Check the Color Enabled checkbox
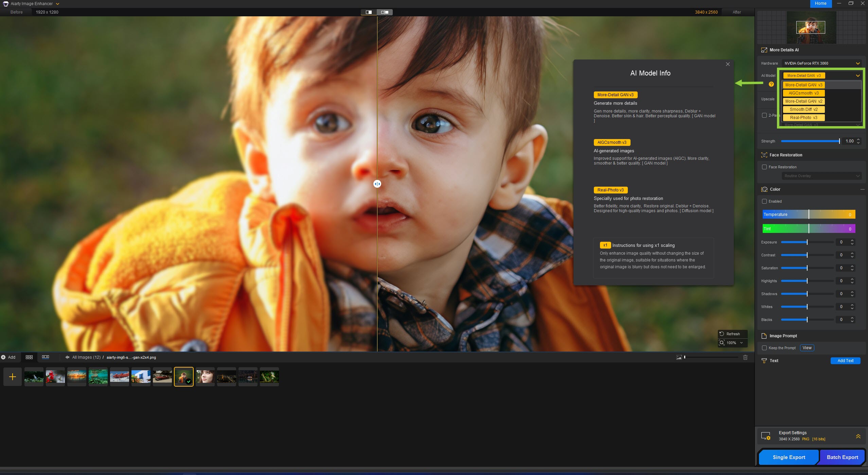The image size is (868, 475). coord(764,201)
